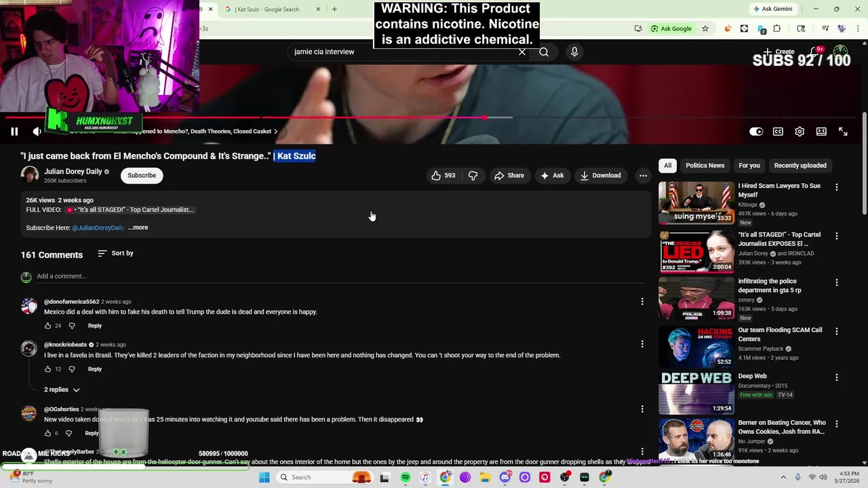This screenshot has width=868, height=488.
Task: Dislike the @donofamerica5562 comment
Action: tap(72, 326)
